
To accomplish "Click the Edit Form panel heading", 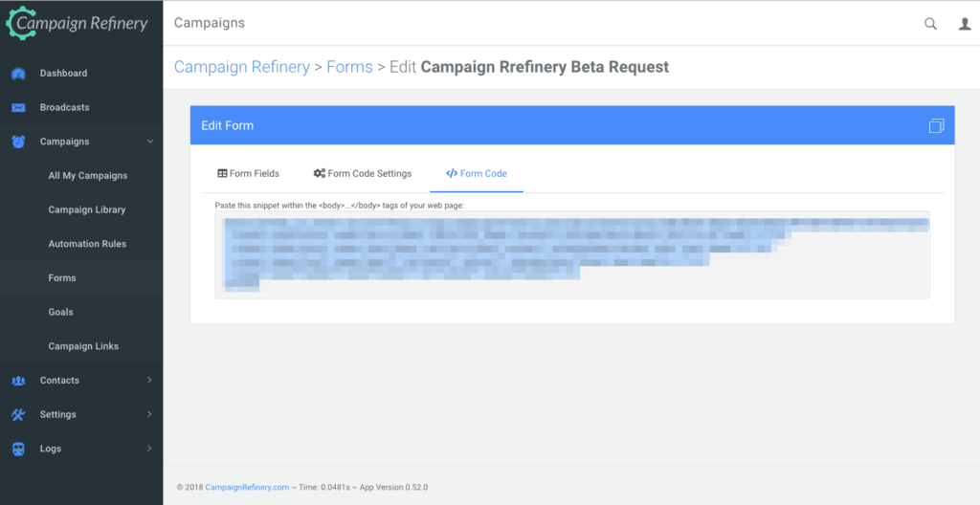I will (228, 125).
